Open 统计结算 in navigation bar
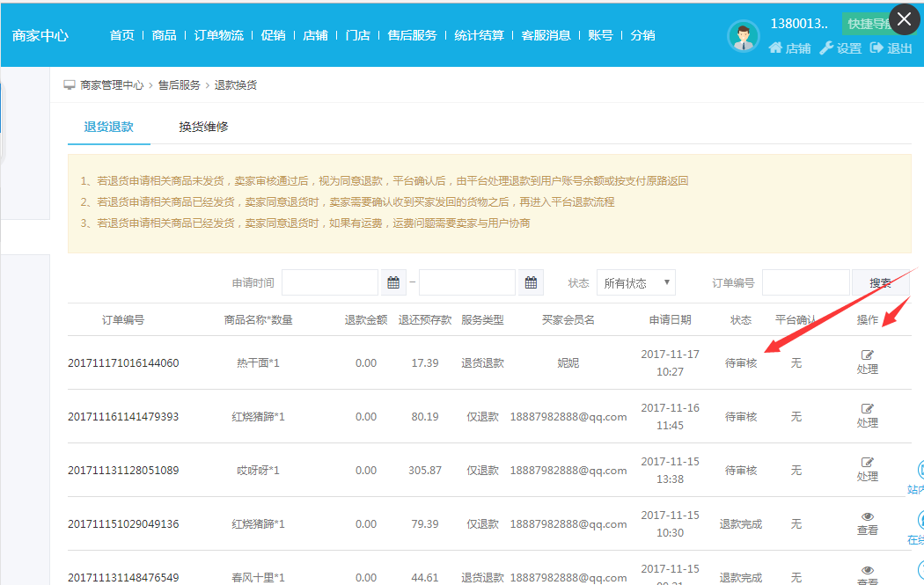Screen dimensions: 924x585 [480, 35]
